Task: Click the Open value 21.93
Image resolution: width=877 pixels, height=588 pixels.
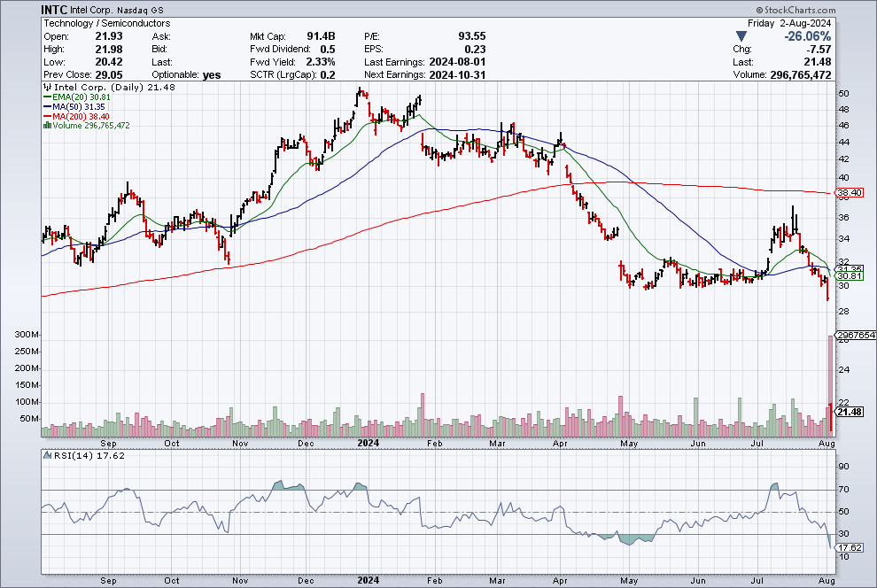Action: (x=108, y=35)
